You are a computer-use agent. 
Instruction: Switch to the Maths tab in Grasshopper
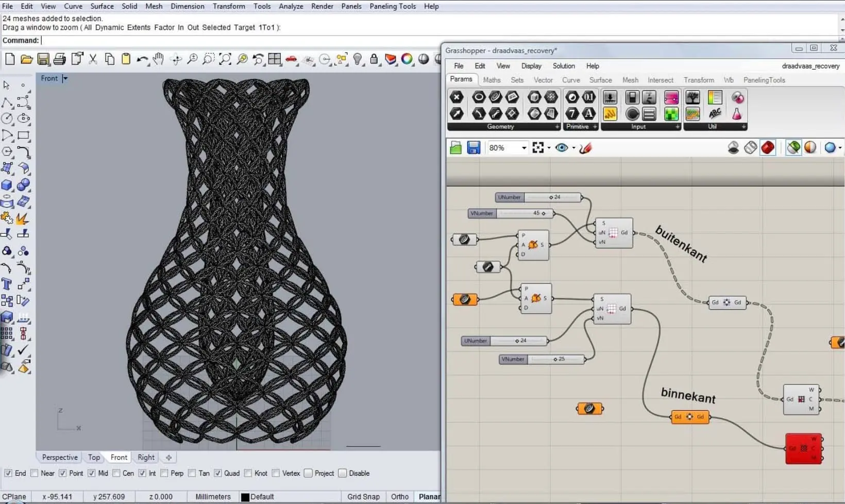click(492, 80)
